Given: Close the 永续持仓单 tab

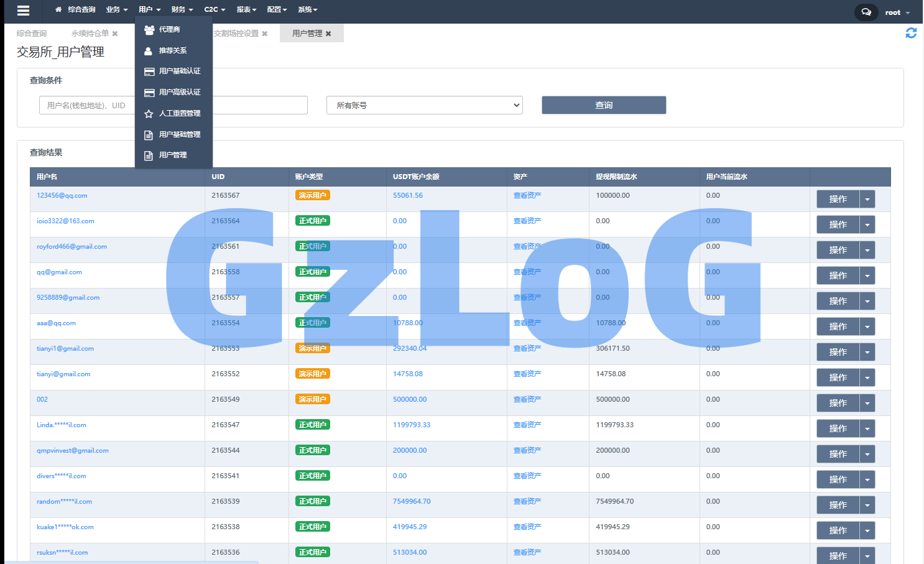Looking at the screenshot, I should [114, 34].
